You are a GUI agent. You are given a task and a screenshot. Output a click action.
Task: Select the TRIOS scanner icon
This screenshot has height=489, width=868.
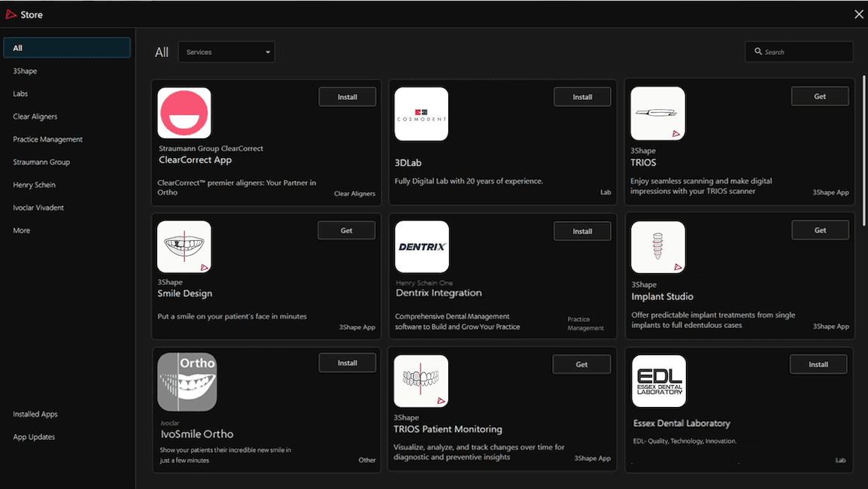(657, 113)
